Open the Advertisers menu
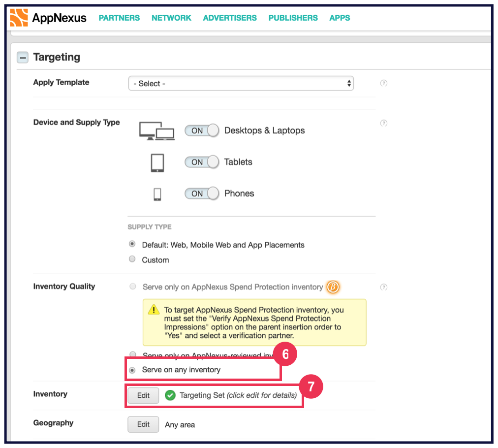Image resolution: width=498 pixels, height=448 pixels. click(x=230, y=18)
